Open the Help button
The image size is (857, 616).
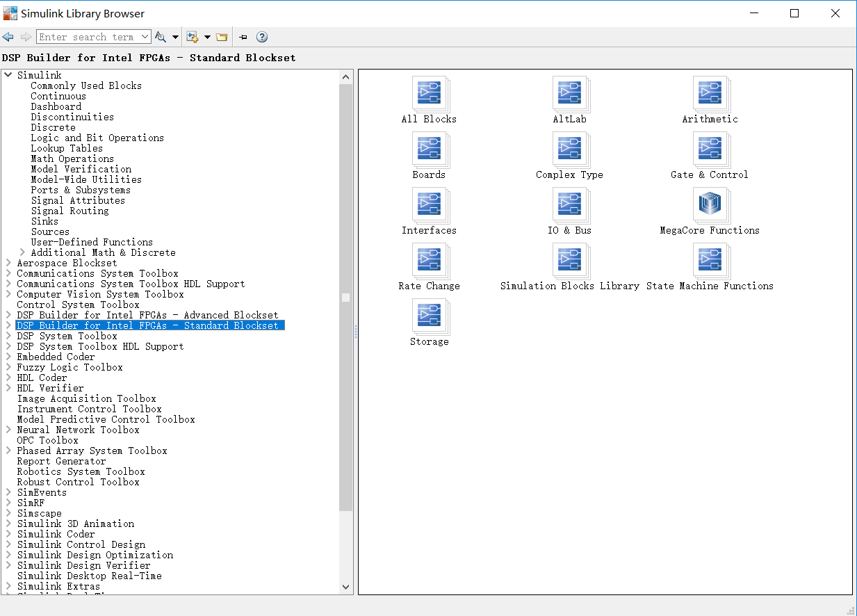pos(261,36)
